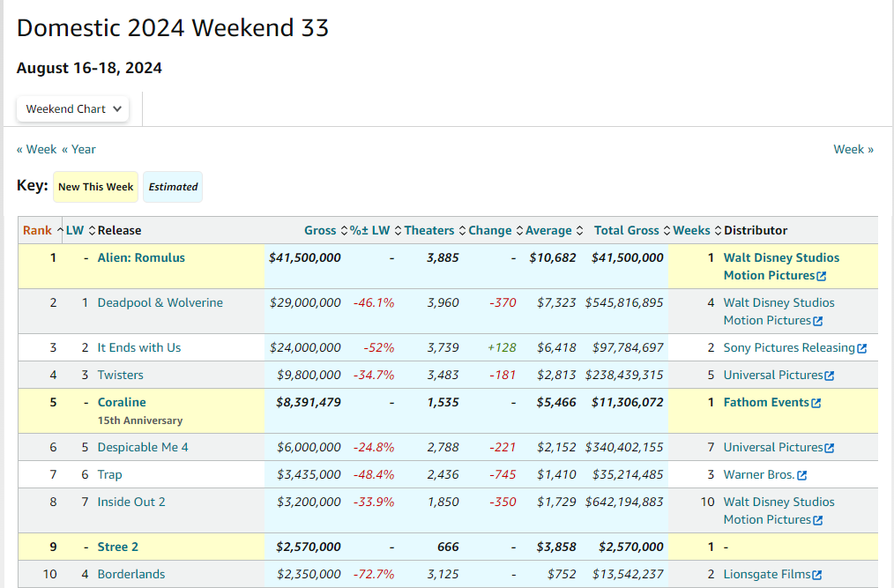Screen dimensions: 894x588
Task: Click the average value $10,682
Action: pos(553,257)
